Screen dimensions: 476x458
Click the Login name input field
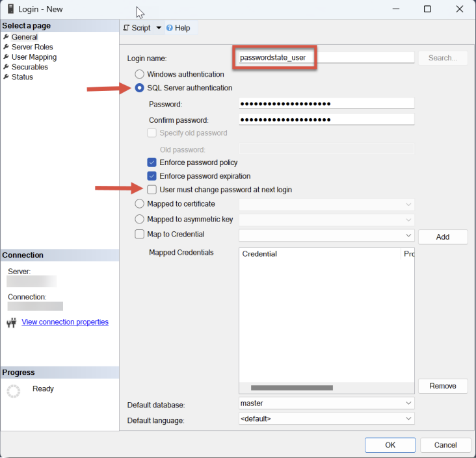click(326, 58)
